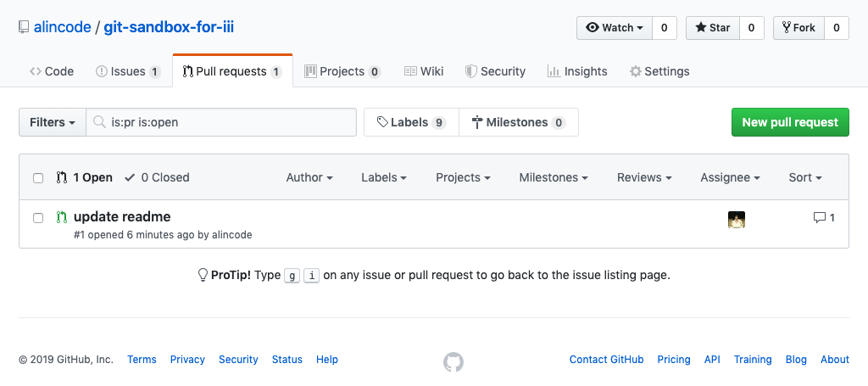
Task: Click the GitHub Octocat logo in footer
Action: point(453,362)
